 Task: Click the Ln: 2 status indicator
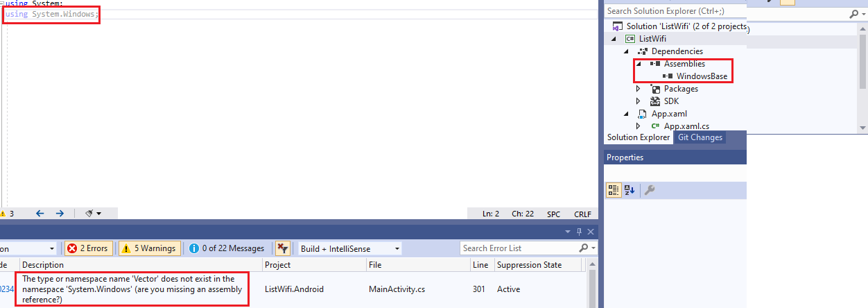click(491, 214)
